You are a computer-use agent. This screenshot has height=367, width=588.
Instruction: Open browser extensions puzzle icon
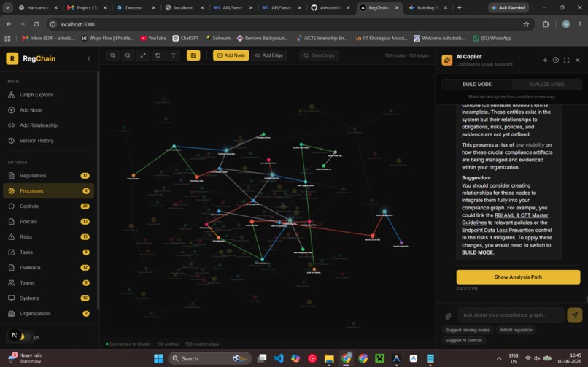coord(546,24)
